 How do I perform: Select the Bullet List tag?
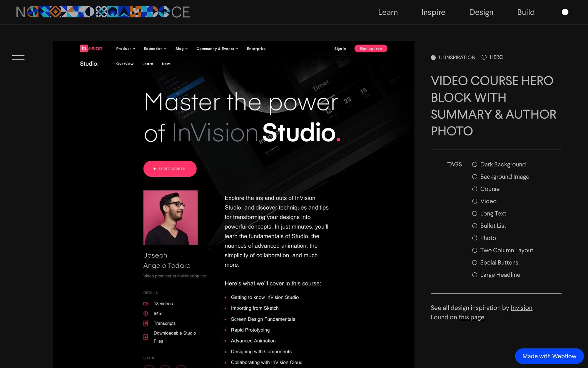click(x=493, y=226)
